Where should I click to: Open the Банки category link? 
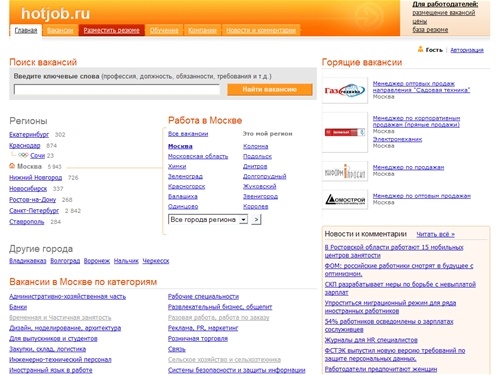pyautogui.click(x=18, y=307)
